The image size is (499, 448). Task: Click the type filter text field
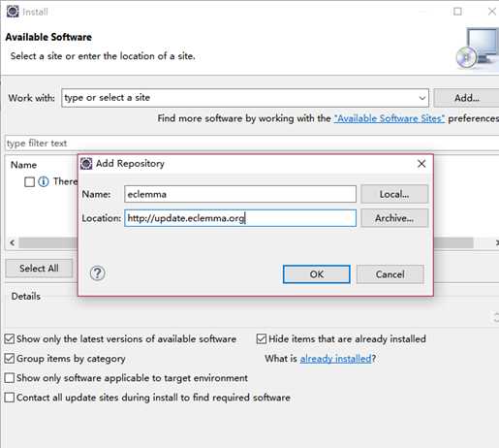coord(252,144)
